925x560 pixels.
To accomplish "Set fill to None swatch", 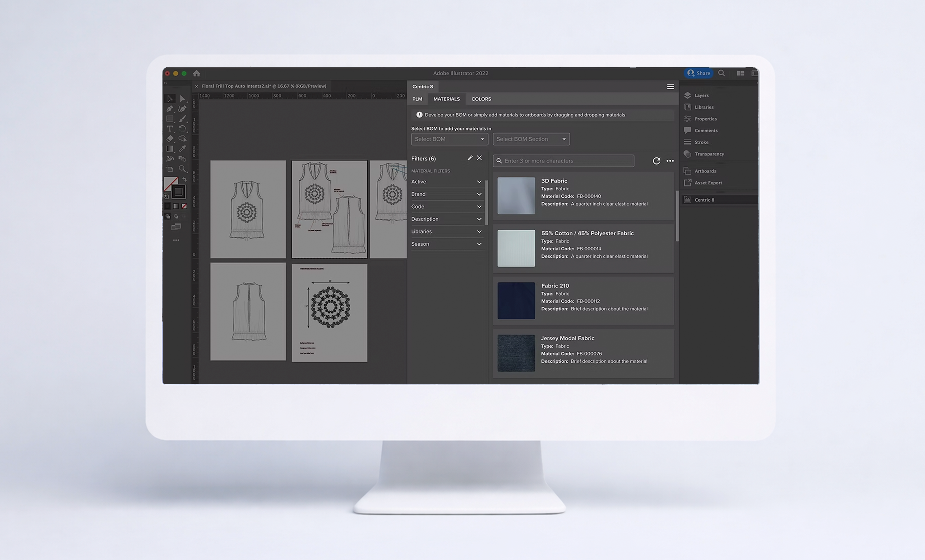I will point(184,206).
